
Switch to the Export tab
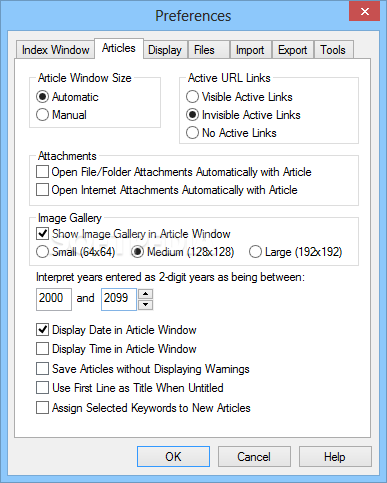(x=293, y=50)
